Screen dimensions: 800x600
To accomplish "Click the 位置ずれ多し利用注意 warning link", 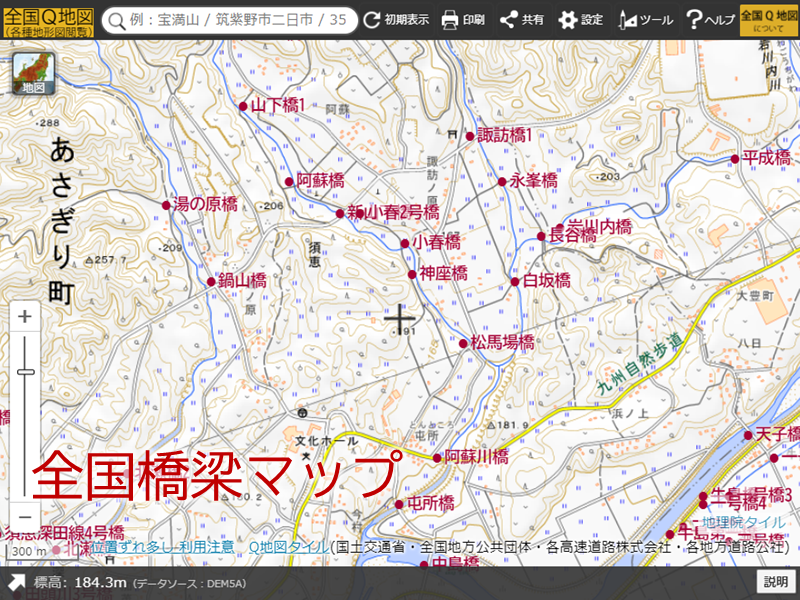I will click(x=160, y=546).
